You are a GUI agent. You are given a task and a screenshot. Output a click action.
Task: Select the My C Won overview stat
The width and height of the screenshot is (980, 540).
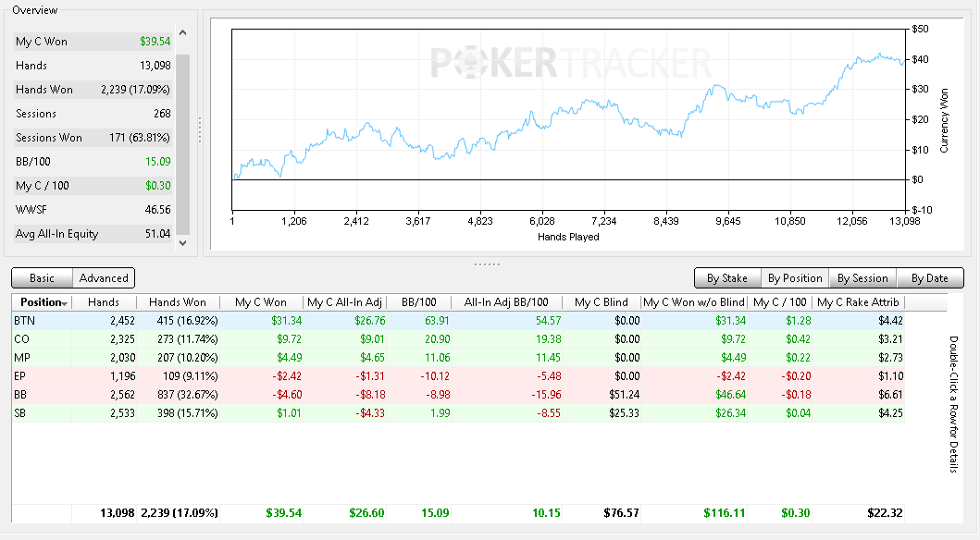[x=93, y=42]
